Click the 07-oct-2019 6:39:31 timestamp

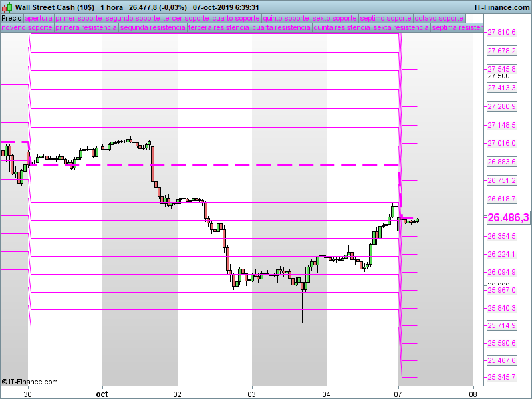[225, 7]
